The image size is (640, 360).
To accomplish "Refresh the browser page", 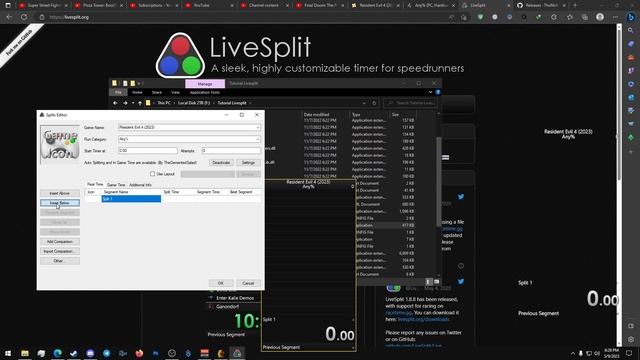I will coord(24,17).
